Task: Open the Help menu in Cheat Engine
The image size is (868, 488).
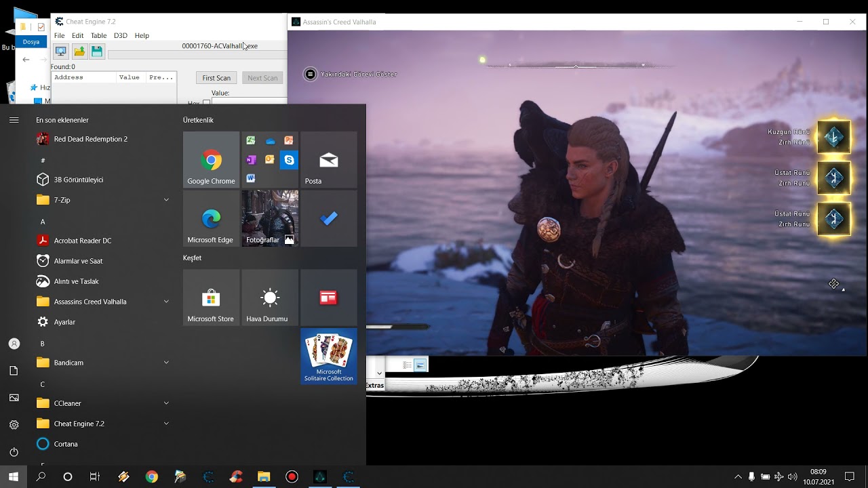Action: click(x=142, y=35)
